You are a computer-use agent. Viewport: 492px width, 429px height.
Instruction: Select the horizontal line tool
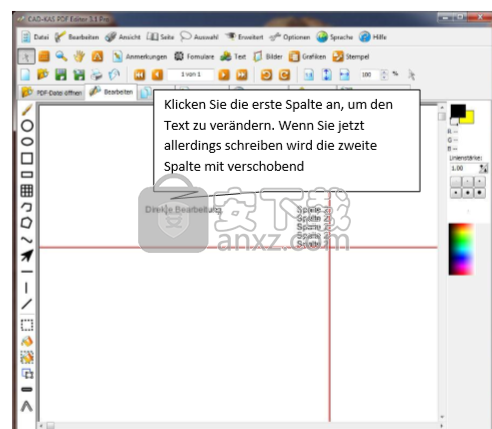pyautogui.click(x=27, y=272)
